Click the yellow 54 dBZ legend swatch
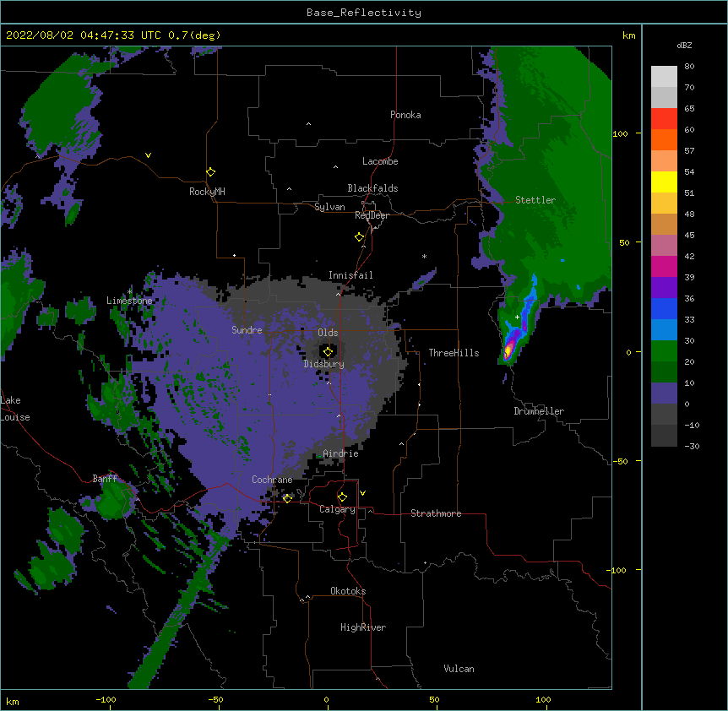 tap(664, 182)
